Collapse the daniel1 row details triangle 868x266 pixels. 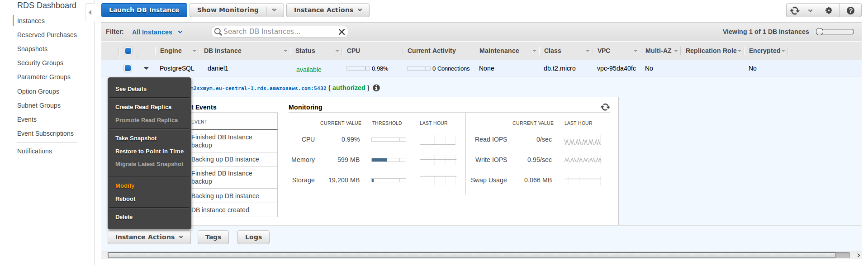point(146,68)
